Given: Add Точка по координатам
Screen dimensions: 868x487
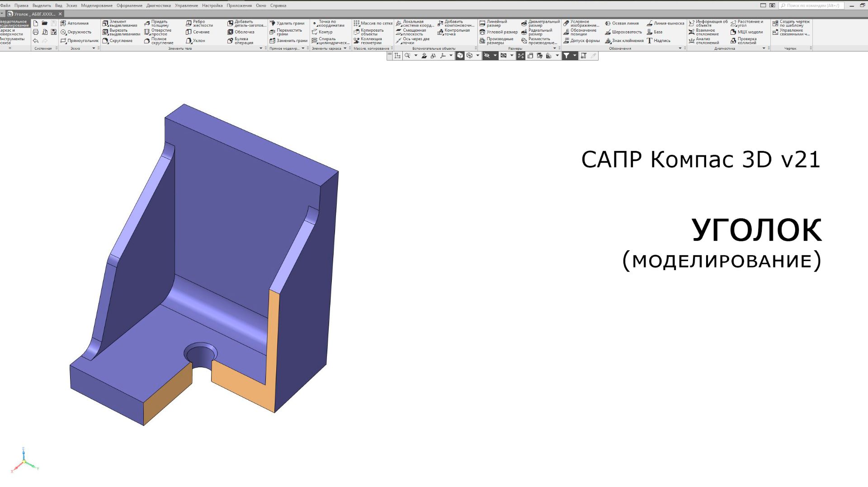Looking at the screenshot, I should pos(328,23).
